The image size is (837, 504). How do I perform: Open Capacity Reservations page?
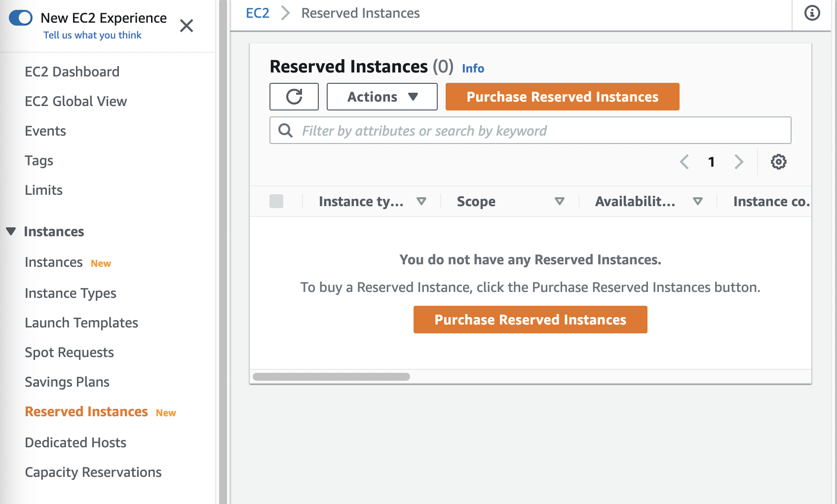tap(93, 472)
